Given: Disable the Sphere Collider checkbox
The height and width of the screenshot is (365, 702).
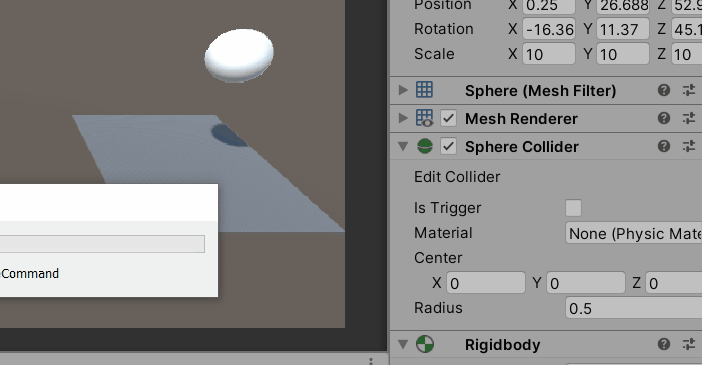Looking at the screenshot, I should 449,146.
